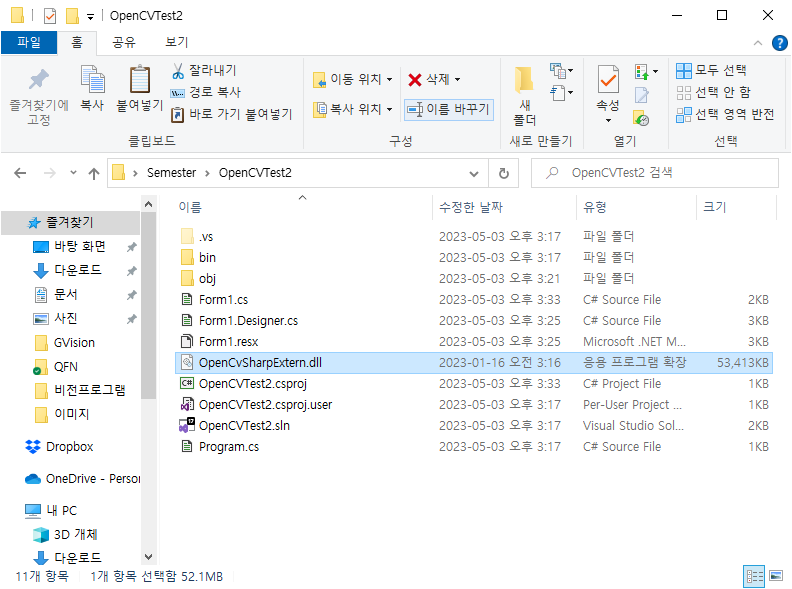
Task: Expand address bar history dropdown
Action: (474, 173)
